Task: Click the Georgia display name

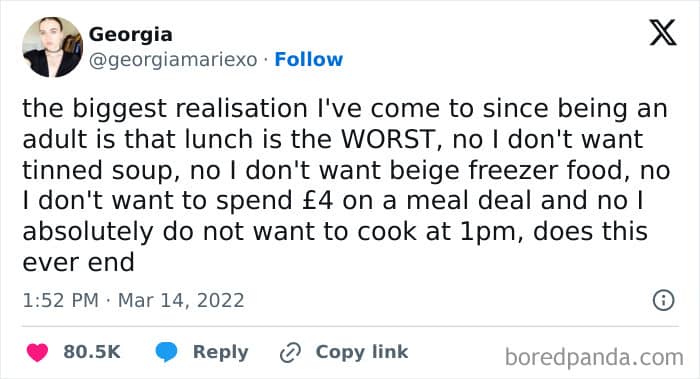Action: (130, 34)
